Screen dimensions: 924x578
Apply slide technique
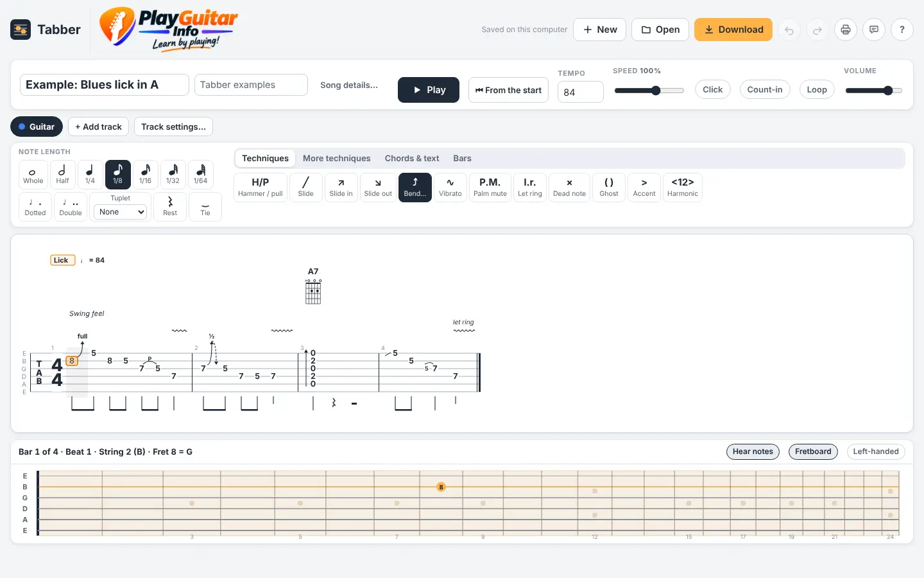pyautogui.click(x=306, y=187)
